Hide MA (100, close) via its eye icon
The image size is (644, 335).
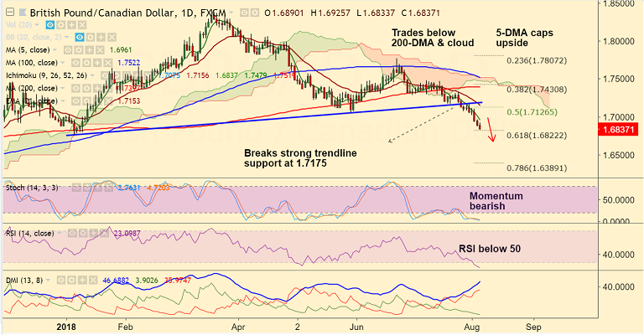75,63
